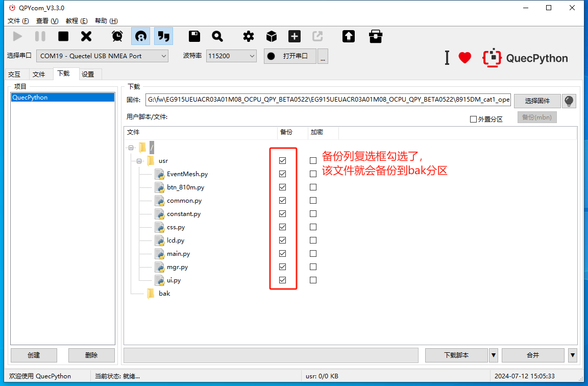This screenshot has width=588, height=386.
Task: Click the 选择固件 button
Action: point(537,101)
